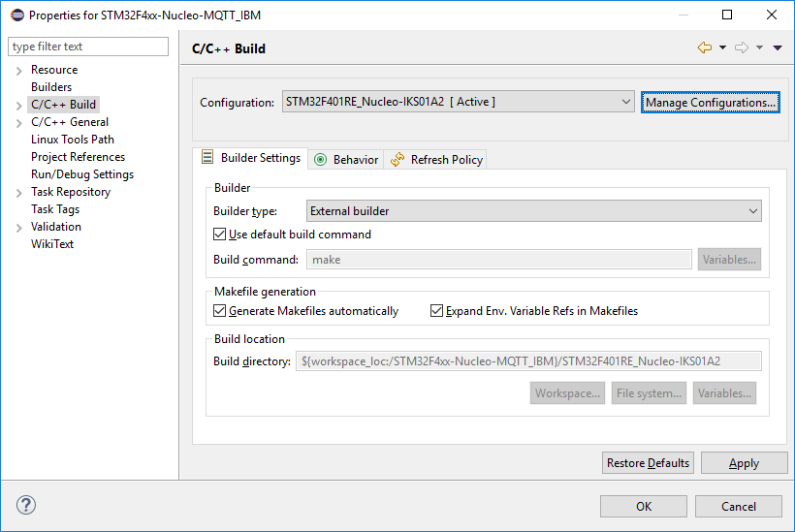Select C/C++ General in the tree
The width and height of the screenshot is (795, 532).
coord(70,122)
